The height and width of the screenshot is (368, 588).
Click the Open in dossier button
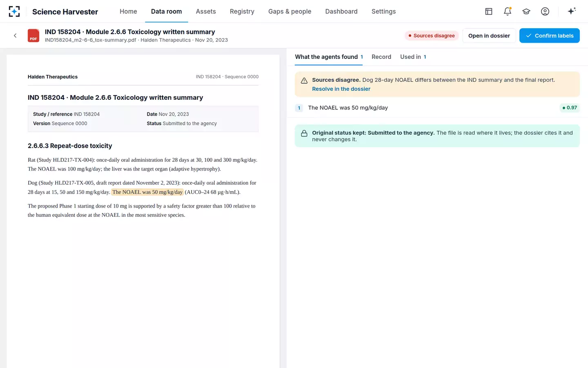489,36
